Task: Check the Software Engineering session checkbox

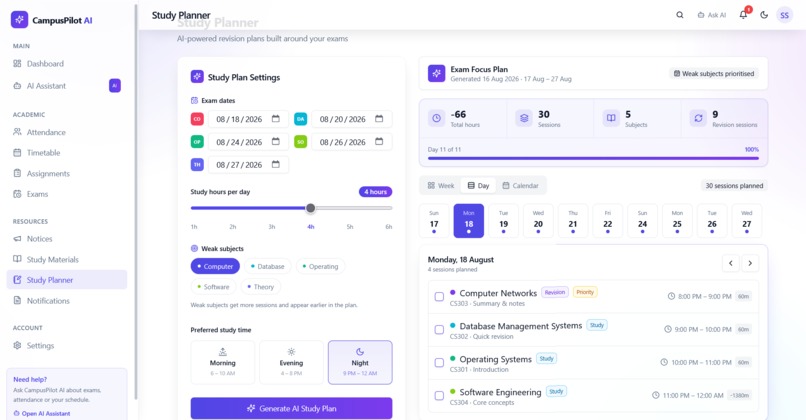Action: [439, 395]
